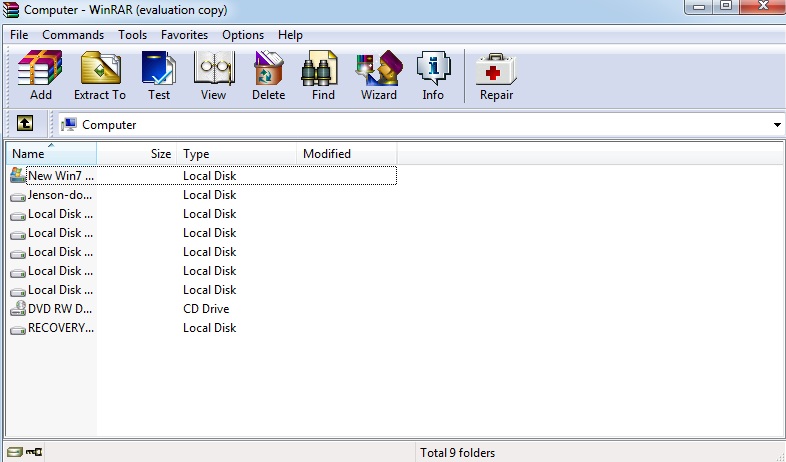This screenshot has height=462, width=786.
Task: Sort by the Type column header
Action: point(236,153)
